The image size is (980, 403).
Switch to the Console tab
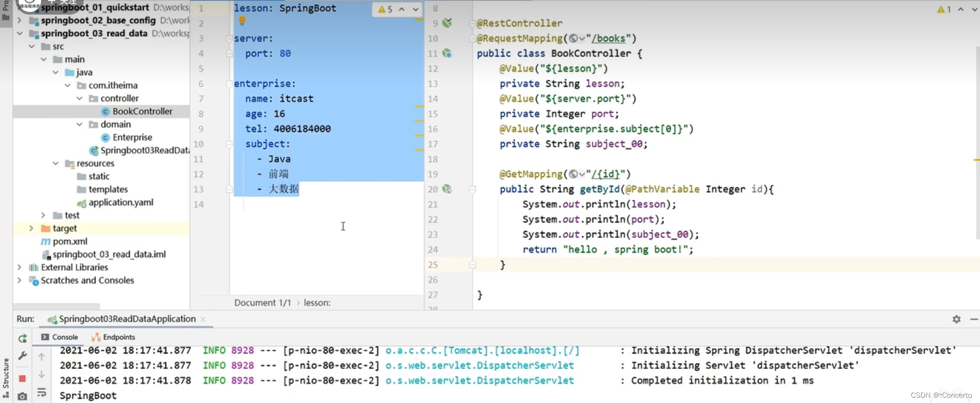(x=59, y=337)
